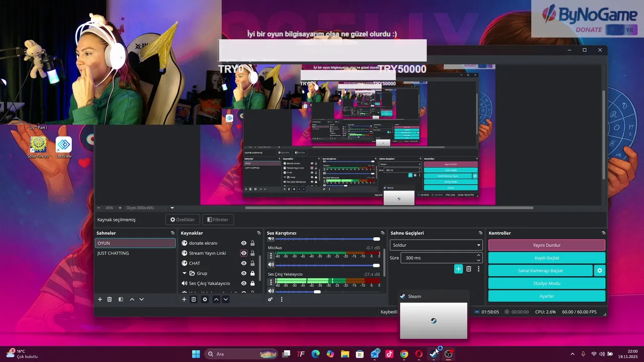Screen dimensions: 644x362
Task: Hide the donate ekranı source
Action: pos(244,243)
